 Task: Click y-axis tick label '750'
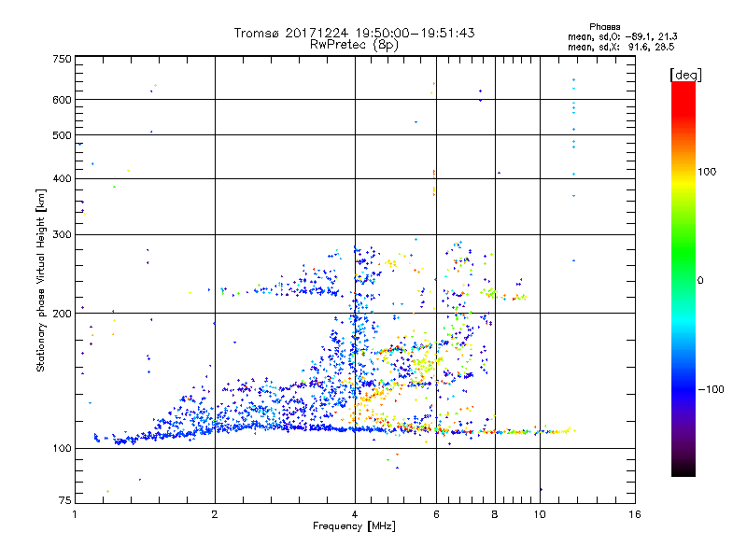(x=62, y=59)
